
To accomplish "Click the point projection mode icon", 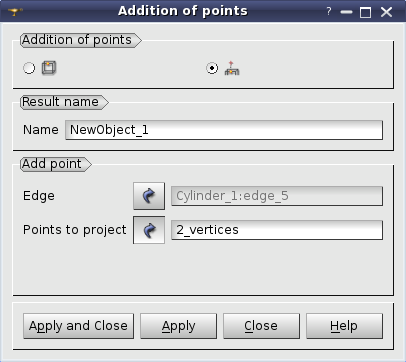I will click(232, 68).
